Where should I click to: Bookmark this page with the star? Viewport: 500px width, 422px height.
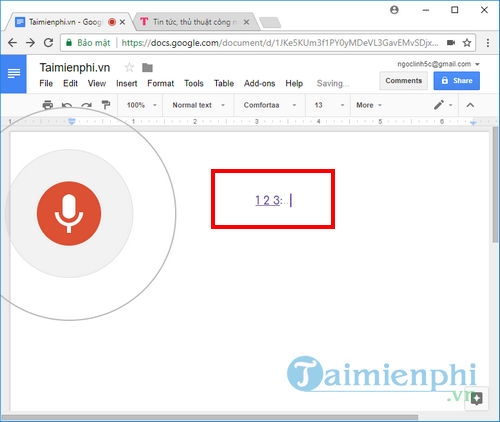click(x=467, y=43)
